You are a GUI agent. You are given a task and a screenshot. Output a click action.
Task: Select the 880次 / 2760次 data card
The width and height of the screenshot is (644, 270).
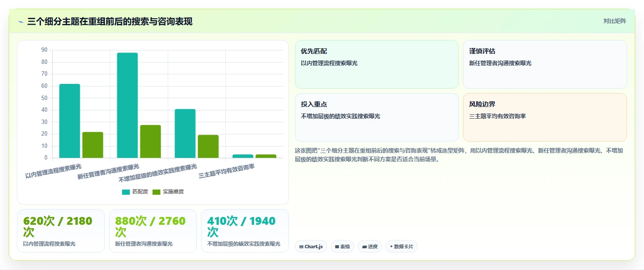[x=153, y=231]
